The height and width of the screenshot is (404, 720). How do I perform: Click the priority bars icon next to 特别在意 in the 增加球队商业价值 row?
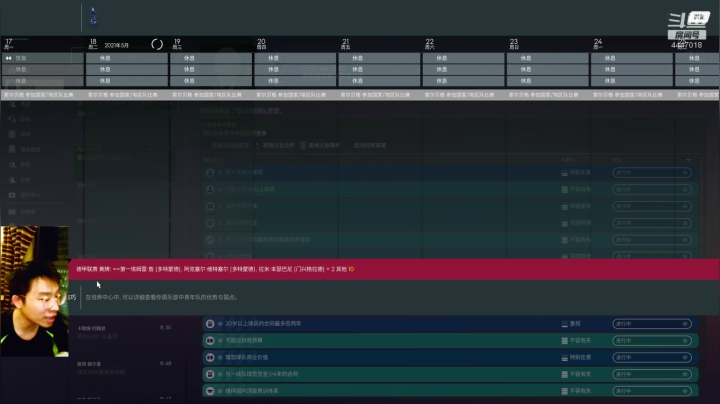coord(564,357)
